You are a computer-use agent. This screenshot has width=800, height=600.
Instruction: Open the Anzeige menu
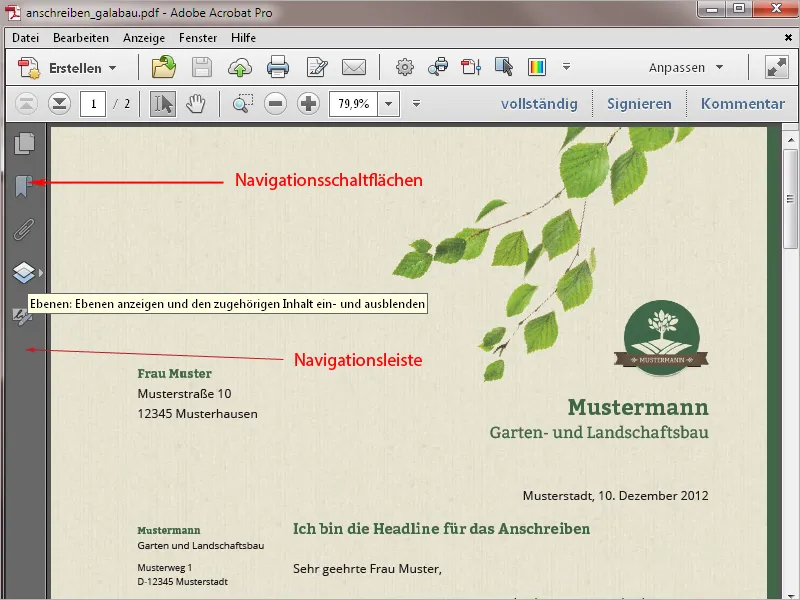click(x=144, y=38)
